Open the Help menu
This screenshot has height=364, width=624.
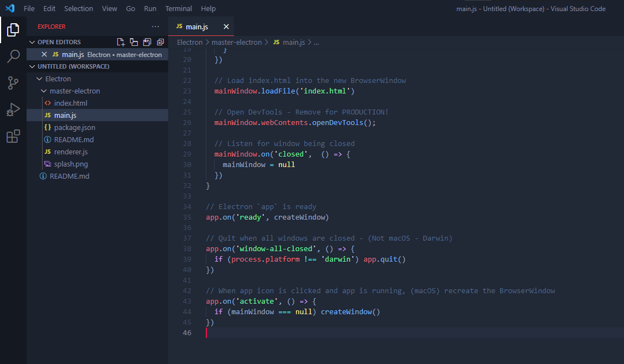tap(208, 8)
